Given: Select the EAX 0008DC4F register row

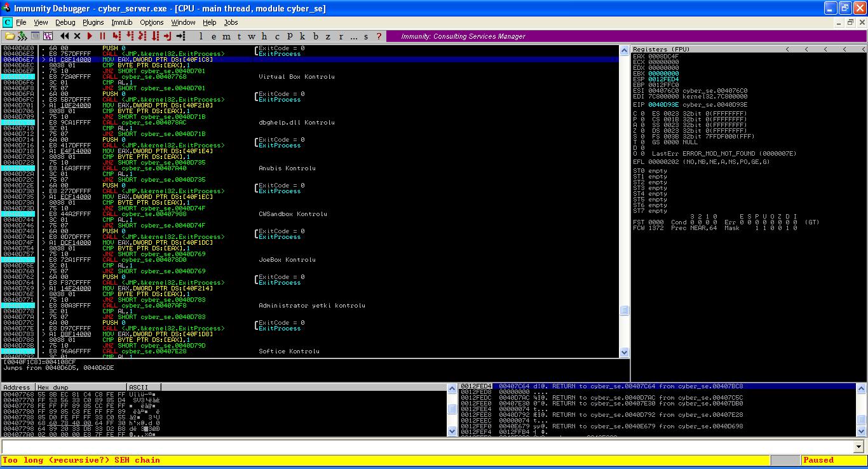Looking at the screenshot, I should (x=656, y=56).
